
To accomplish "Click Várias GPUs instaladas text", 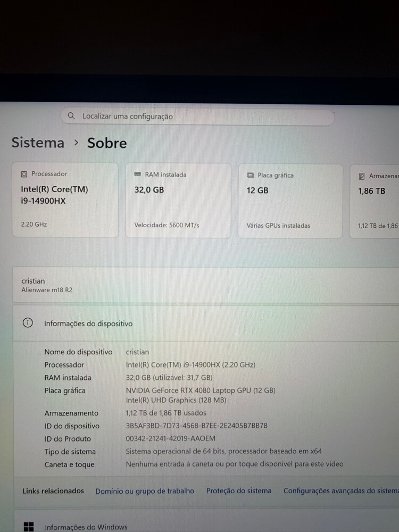I will tap(278, 226).
